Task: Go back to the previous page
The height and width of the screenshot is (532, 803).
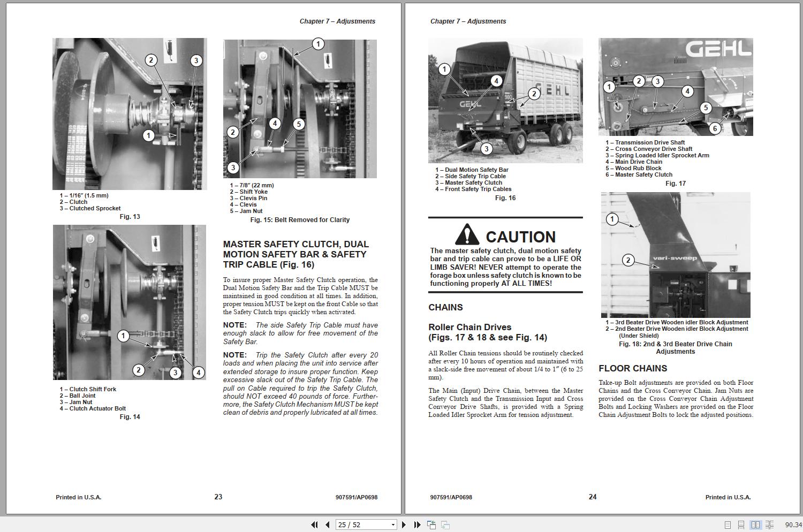Action: [327, 525]
